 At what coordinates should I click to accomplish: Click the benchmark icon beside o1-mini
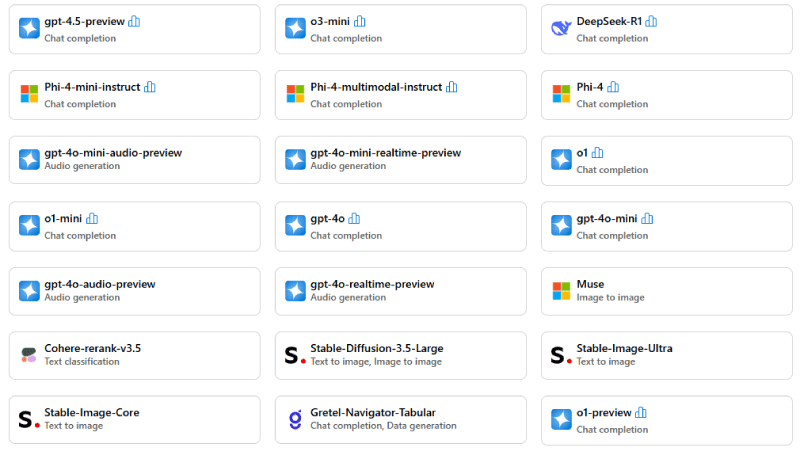(92, 219)
